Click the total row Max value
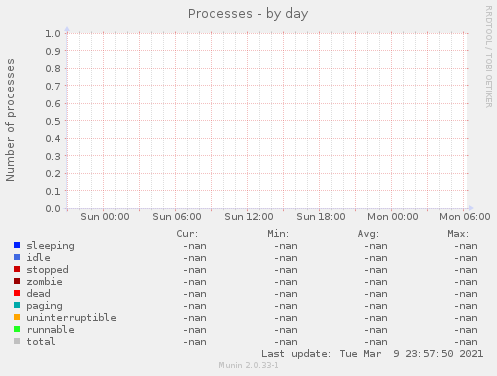 point(466,342)
